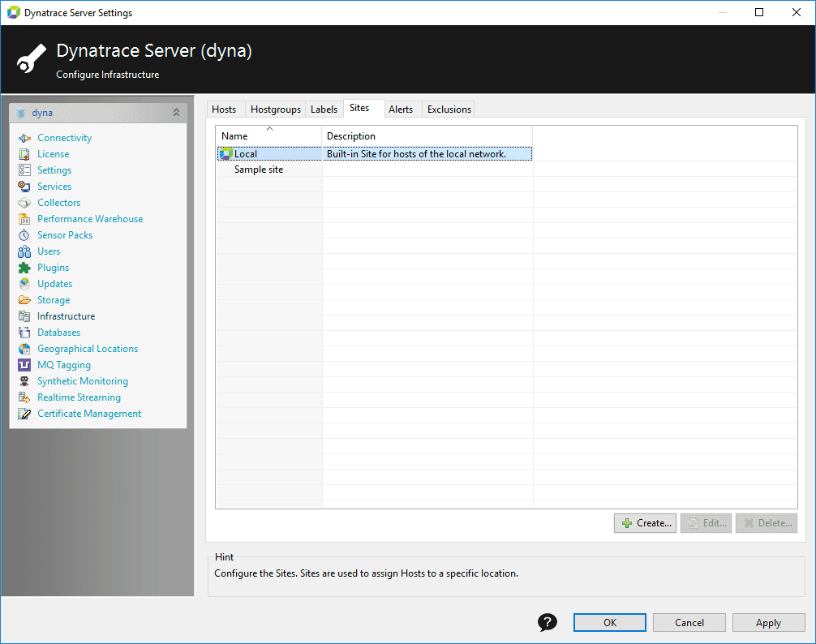Select the Sites tab
Screen dimensions: 816x644
(364, 108)
